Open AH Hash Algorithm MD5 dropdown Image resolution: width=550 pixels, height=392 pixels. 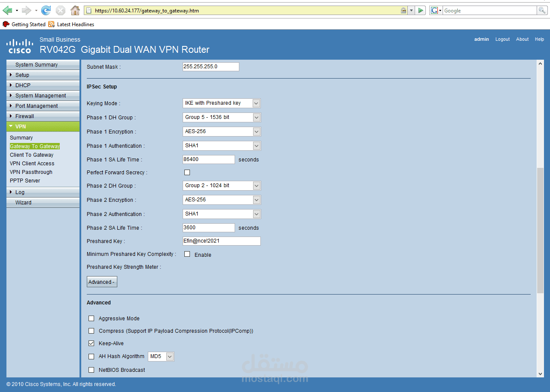pos(161,356)
